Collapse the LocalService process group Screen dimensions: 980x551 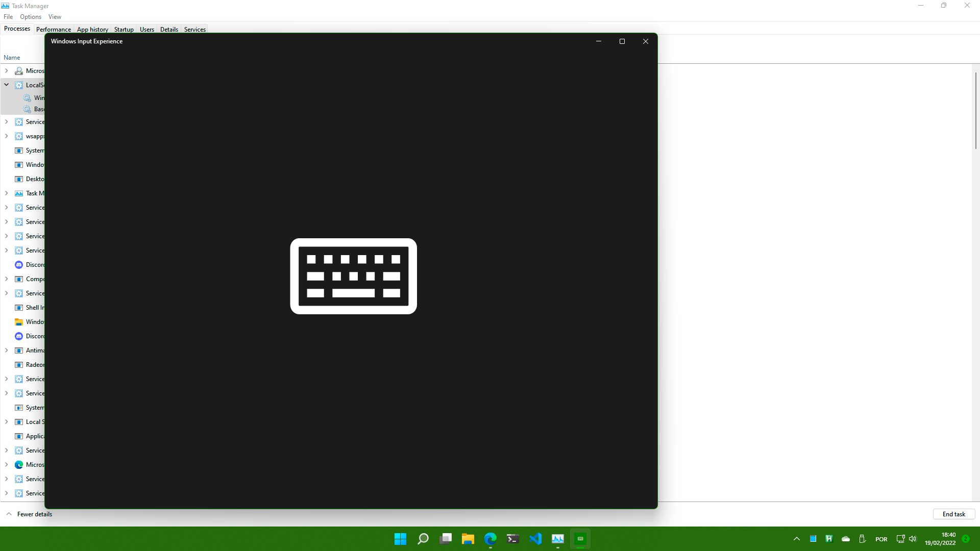[7, 85]
